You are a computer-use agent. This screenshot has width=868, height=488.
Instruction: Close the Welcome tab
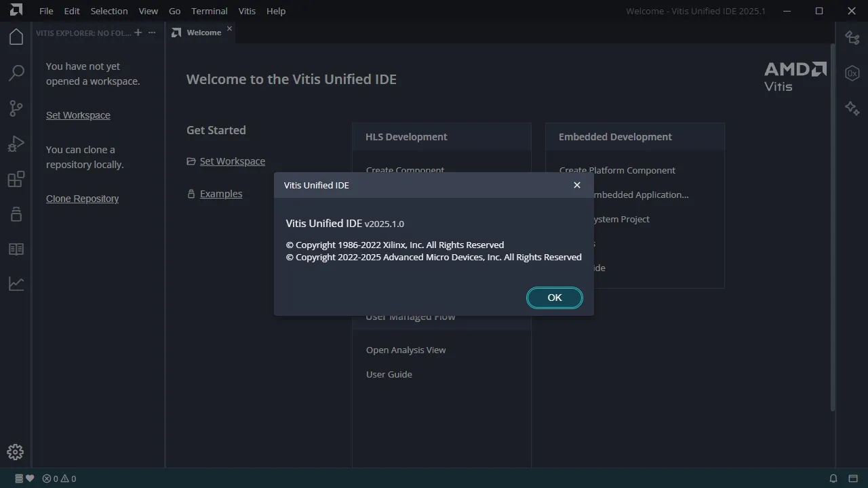229,28
